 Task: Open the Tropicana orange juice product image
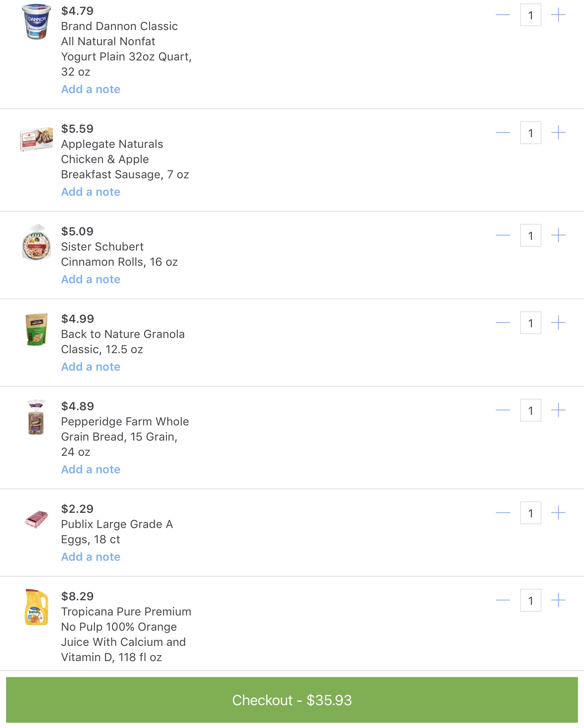point(36,607)
